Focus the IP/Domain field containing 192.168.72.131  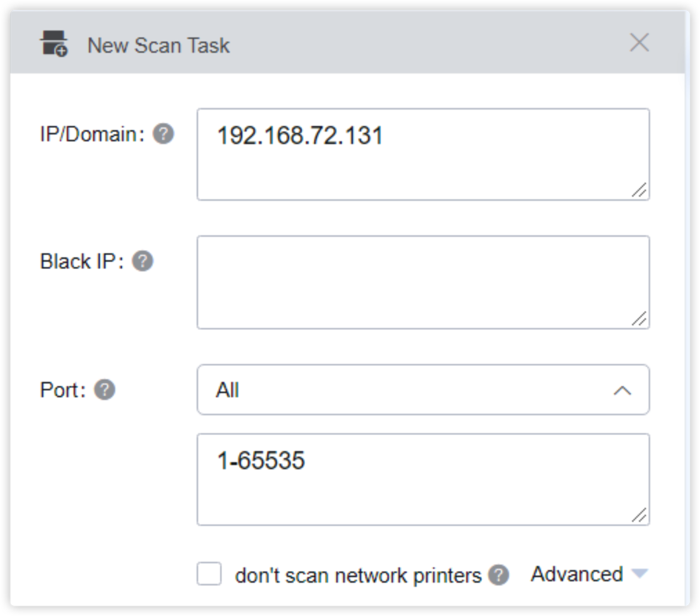tap(423, 154)
